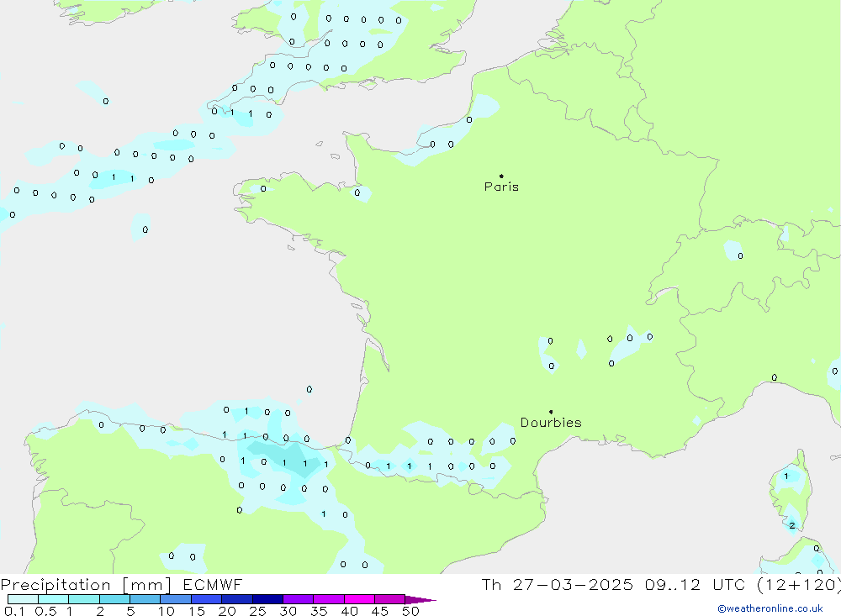Click the Dourbies location dot marker

(x=551, y=412)
